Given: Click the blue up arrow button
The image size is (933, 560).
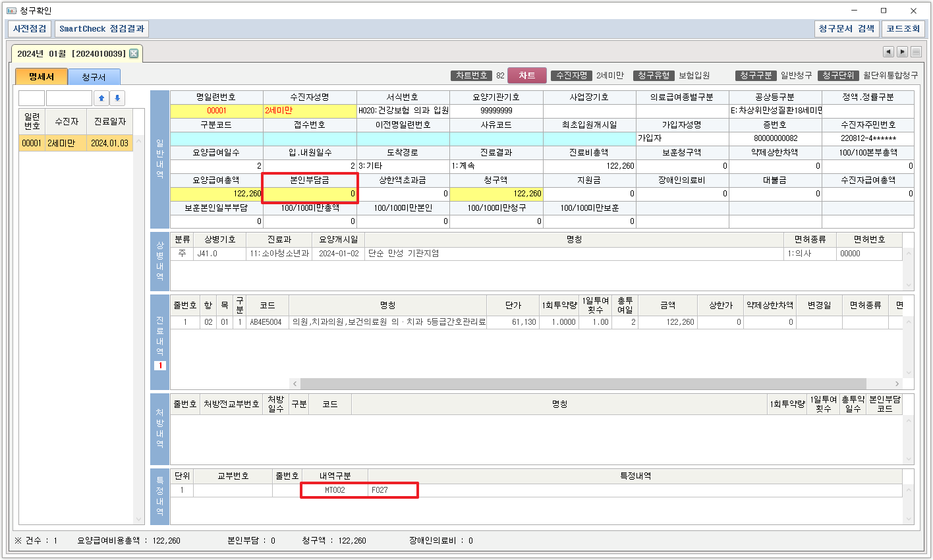Looking at the screenshot, I should [101, 98].
